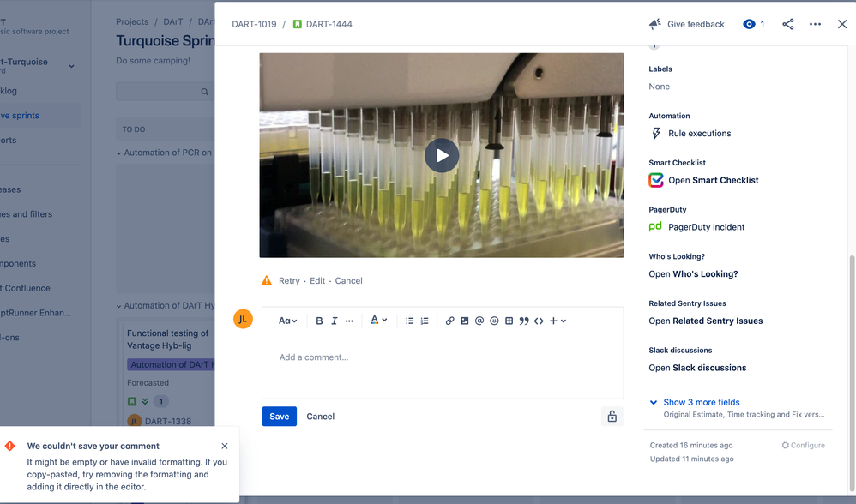This screenshot has width=856, height=504.
Task: Open PagerDuty Incident
Action: coord(707,227)
